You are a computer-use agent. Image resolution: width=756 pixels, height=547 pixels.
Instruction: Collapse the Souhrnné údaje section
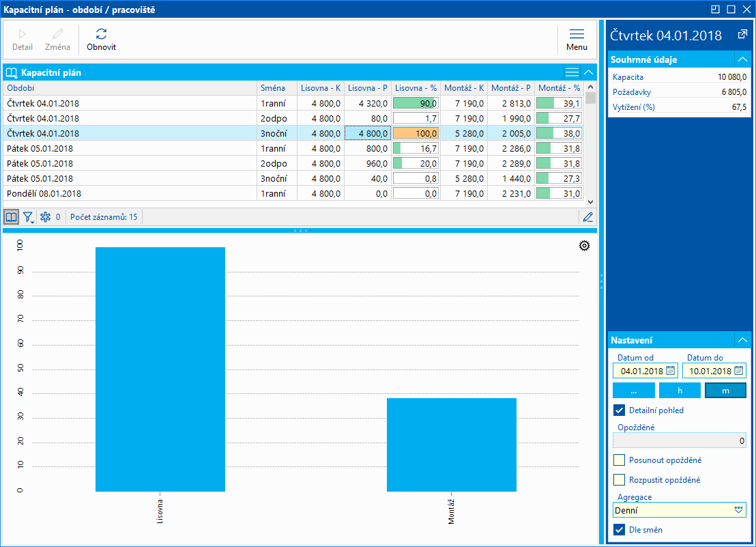point(742,59)
